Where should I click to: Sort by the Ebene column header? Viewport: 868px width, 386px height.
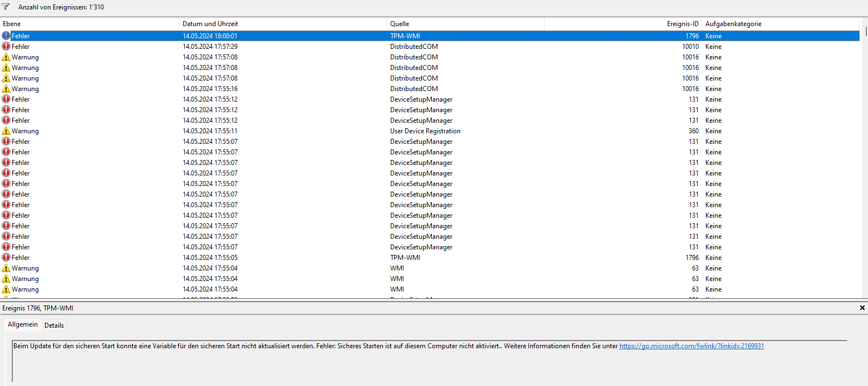[x=90, y=24]
